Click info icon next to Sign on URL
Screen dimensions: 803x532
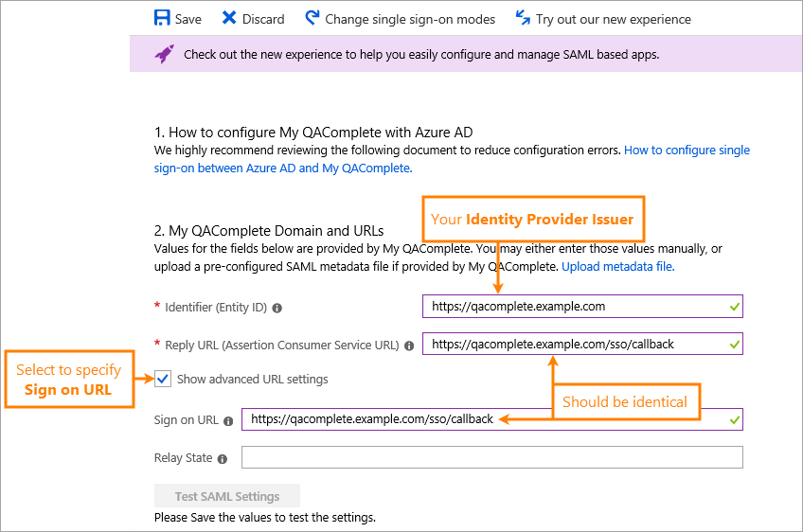coord(227,420)
